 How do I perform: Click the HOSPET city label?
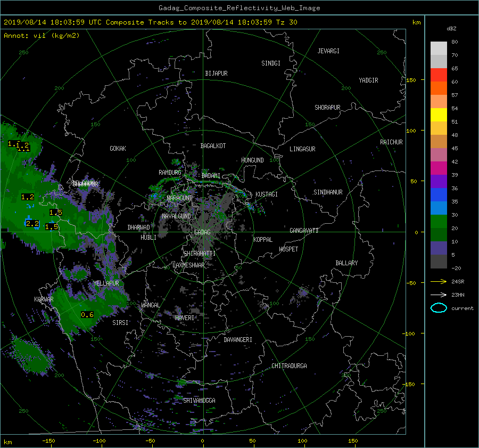pos(288,249)
